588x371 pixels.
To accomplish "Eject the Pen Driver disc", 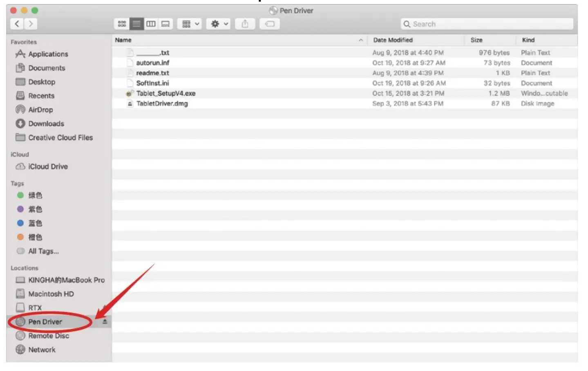I will tap(105, 322).
